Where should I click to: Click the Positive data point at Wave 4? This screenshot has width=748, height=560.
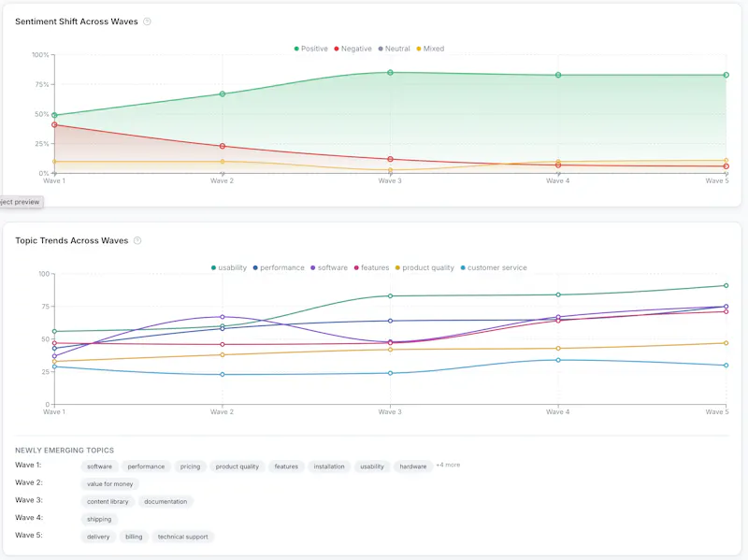(x=558, y=75)
